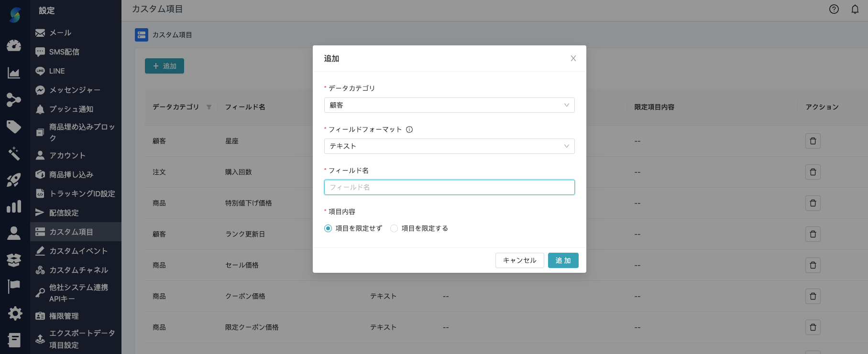Click the field format info icon
Viewport: 868px width, 354px height.
coord(409,129)
